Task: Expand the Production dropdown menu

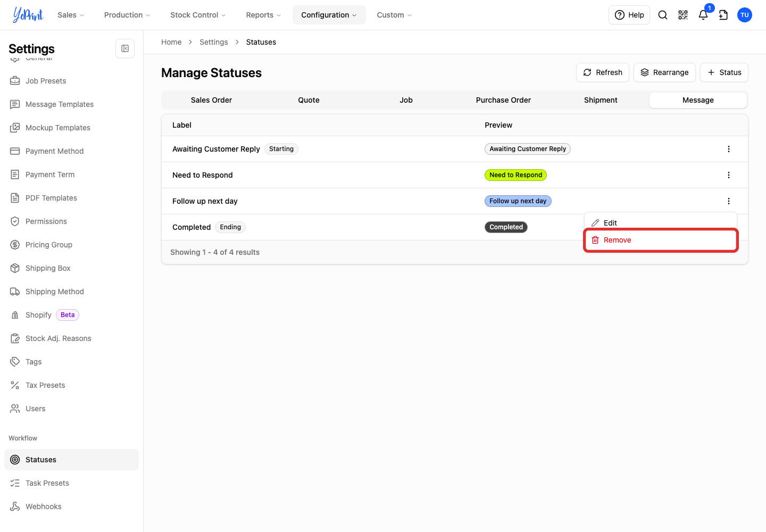Action: (127, 15)
